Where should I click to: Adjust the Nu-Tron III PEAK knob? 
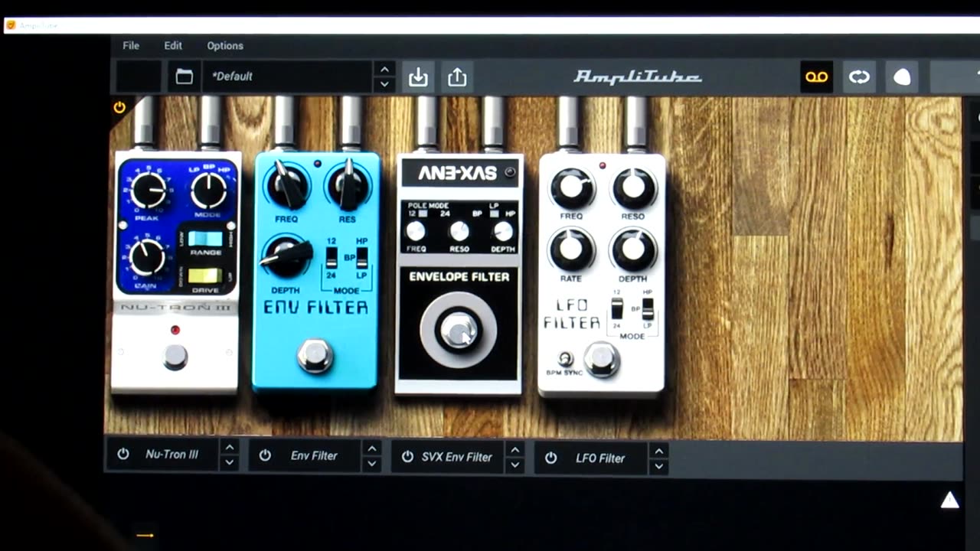tap(148, 191)
